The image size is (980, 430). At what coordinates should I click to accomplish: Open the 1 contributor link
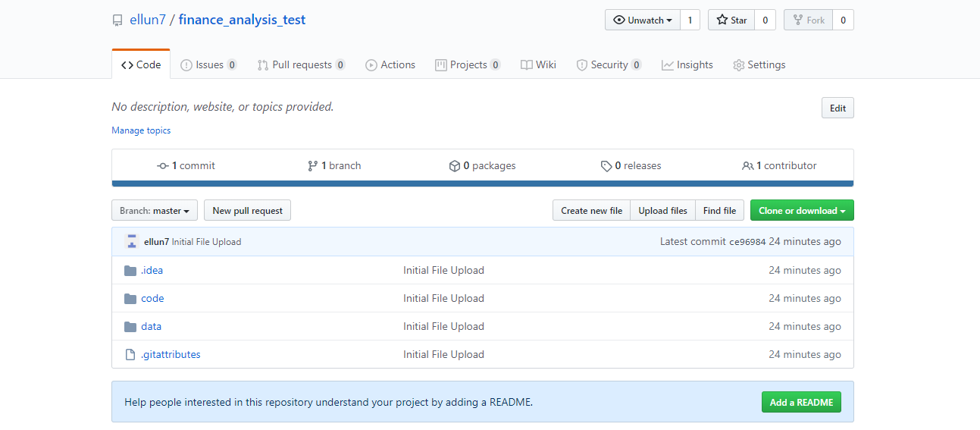[779, 166]
